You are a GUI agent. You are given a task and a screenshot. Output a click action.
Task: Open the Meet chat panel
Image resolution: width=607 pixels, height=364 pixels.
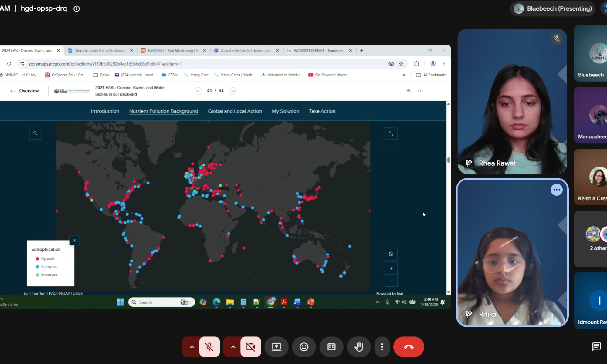pos(596,346)
